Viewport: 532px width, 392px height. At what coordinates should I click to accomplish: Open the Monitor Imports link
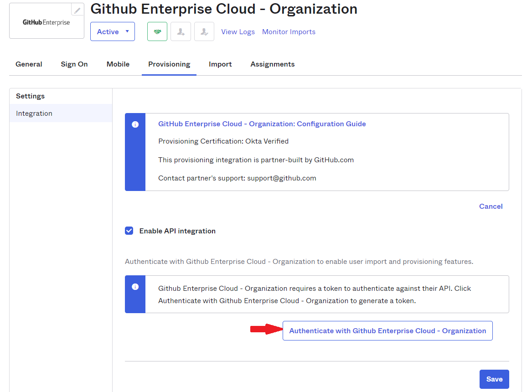289,32
